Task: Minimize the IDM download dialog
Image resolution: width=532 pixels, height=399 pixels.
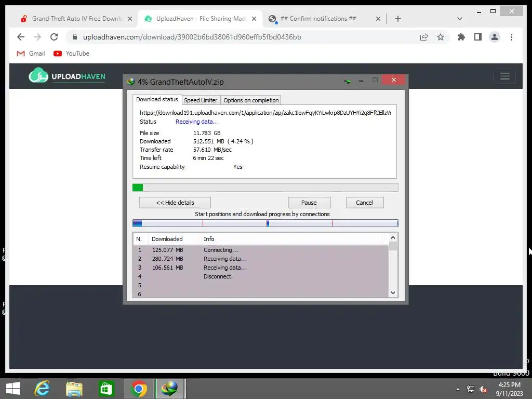Action: click(x=361, y=81)
